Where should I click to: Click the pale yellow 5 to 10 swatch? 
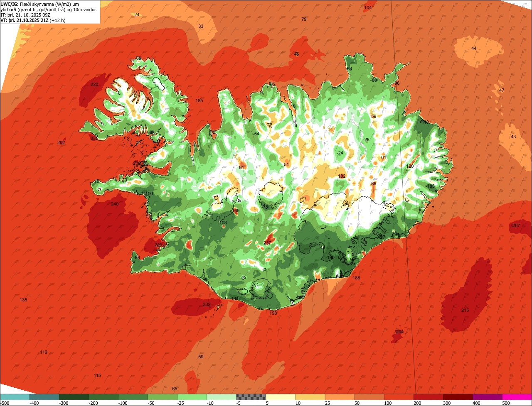pos(281,397)
